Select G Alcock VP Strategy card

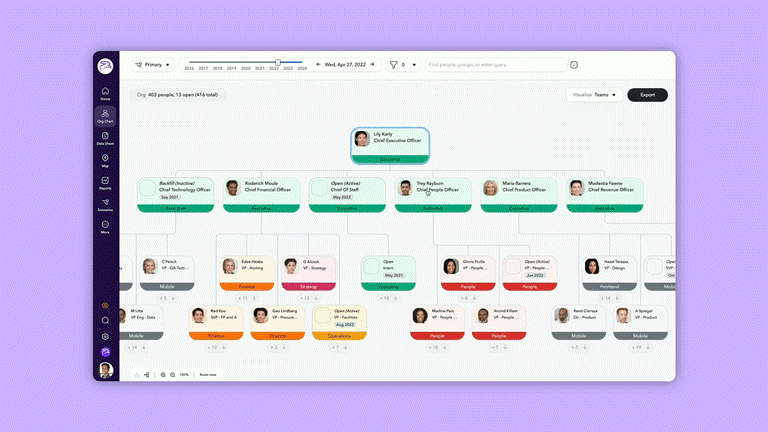[x=309, y=273]
